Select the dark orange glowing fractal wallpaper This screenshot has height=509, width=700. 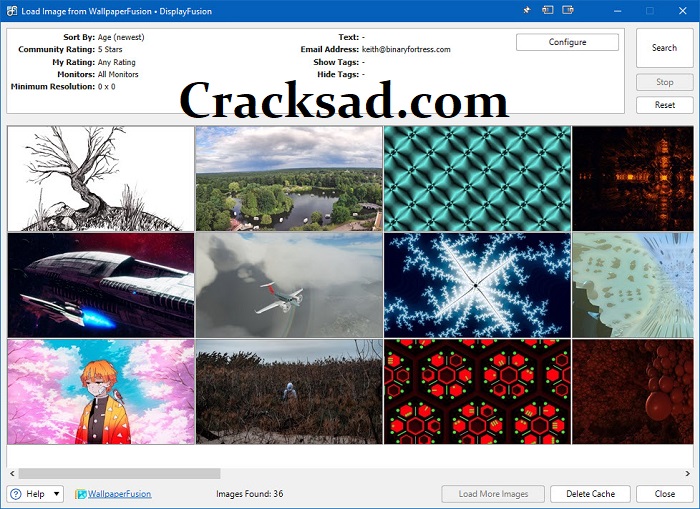click(633, 179)
